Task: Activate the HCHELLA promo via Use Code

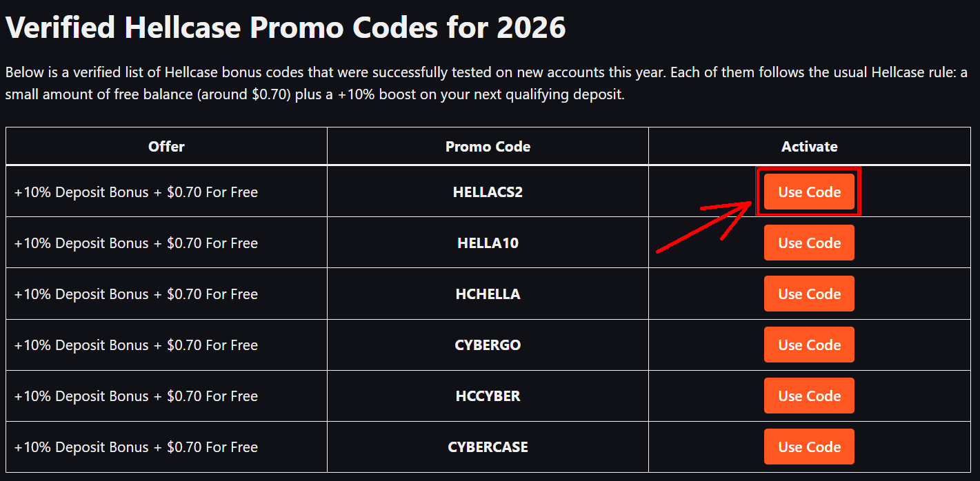Action: (809, 294)
